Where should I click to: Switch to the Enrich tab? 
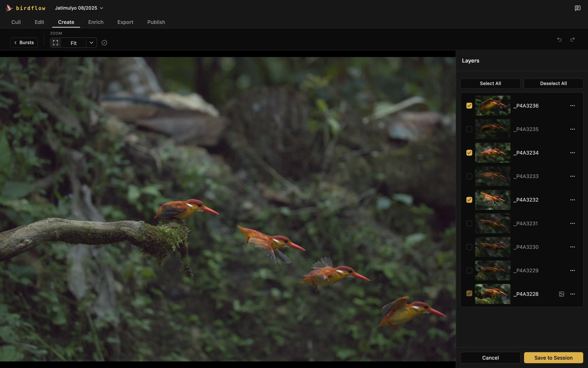point(96,22)
